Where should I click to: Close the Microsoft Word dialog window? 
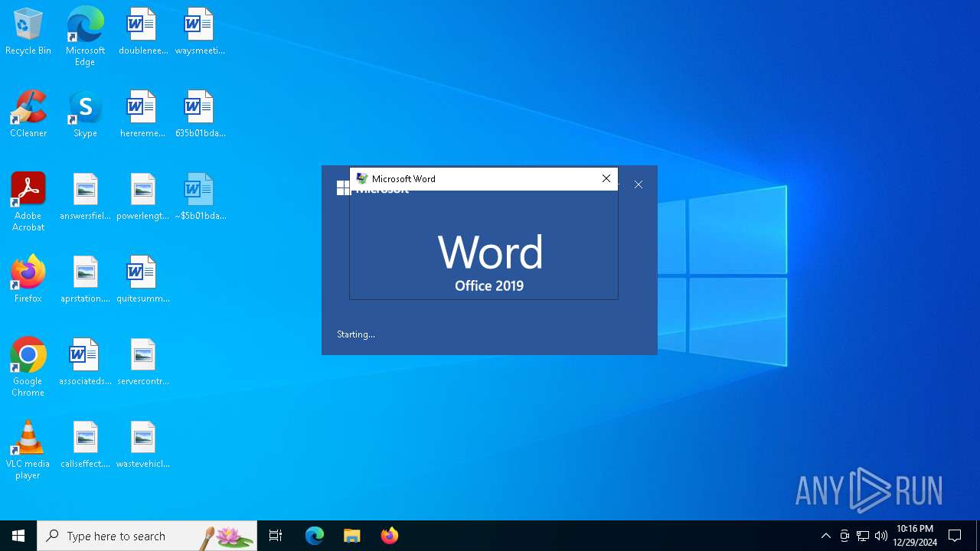click(x=606, y=178)
